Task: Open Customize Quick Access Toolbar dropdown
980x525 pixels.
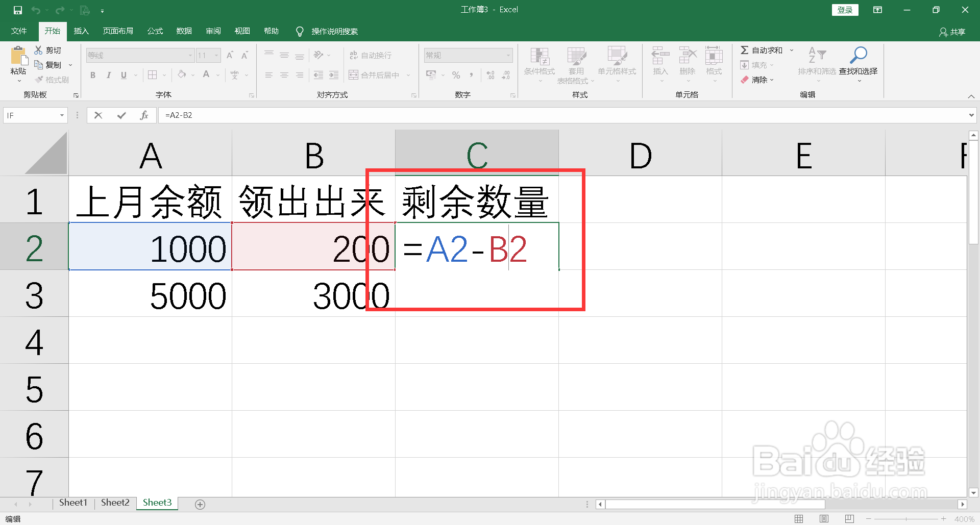Action: (102, 11)
